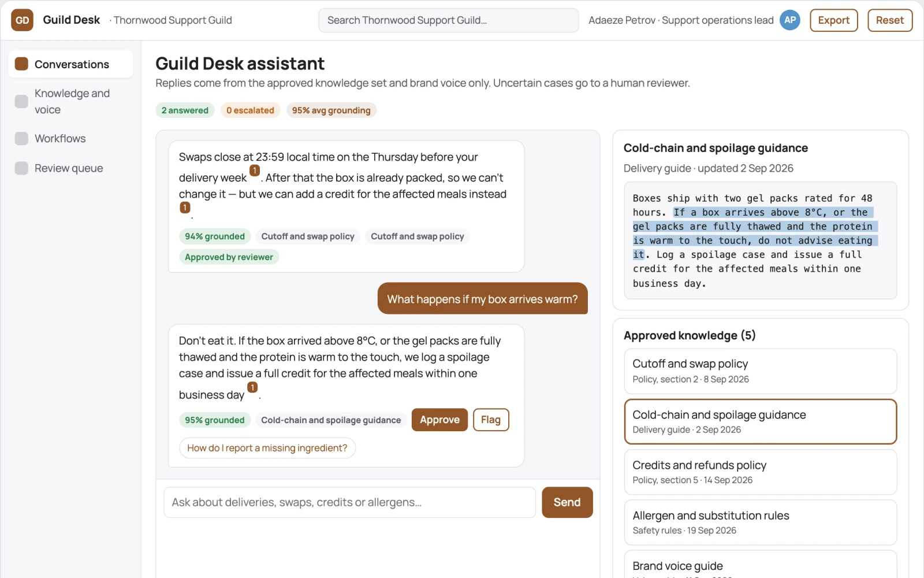This screenshot has width=924, height=578.
Task: Click the '2 answered' stat badge
Action: pyautogui.click(x=185, y=110)
